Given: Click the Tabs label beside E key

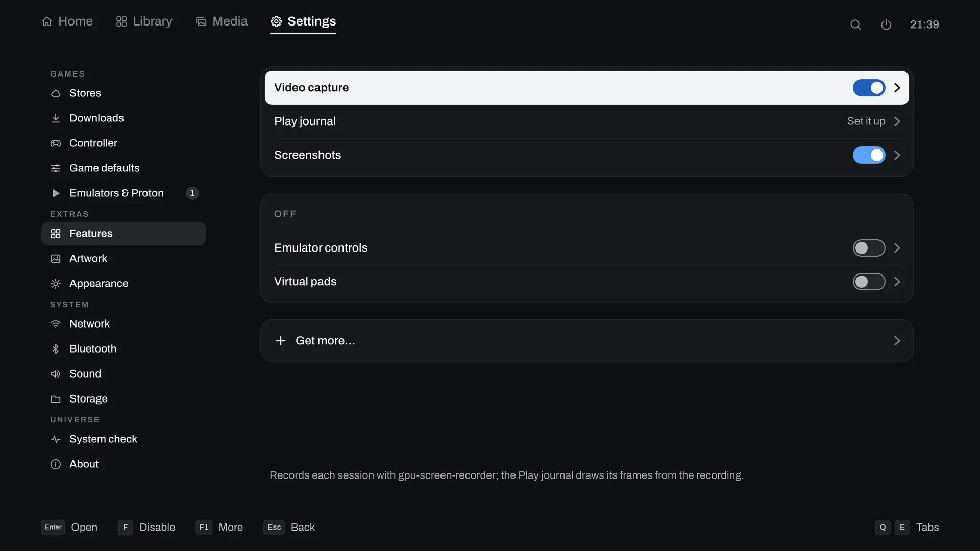Looking at the screenshot, I should (x=927, y=528).
